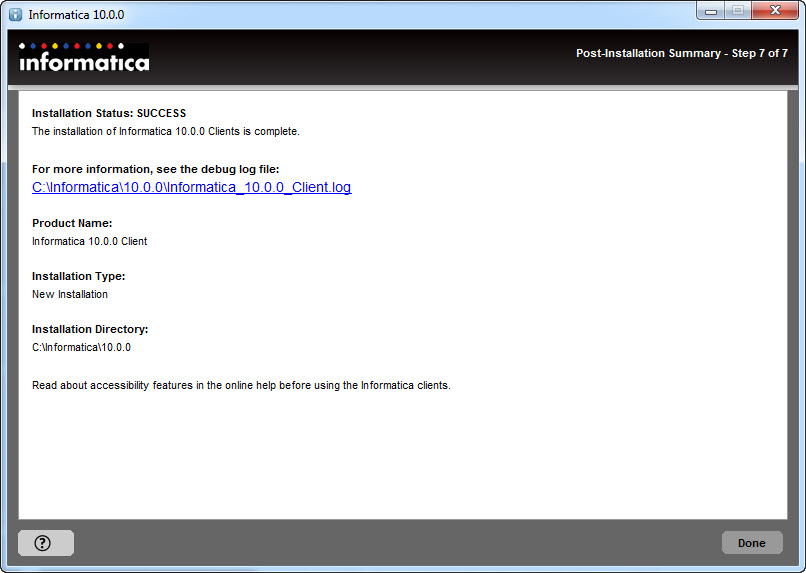Click the 'Product Name:' label

coord(72,223)
